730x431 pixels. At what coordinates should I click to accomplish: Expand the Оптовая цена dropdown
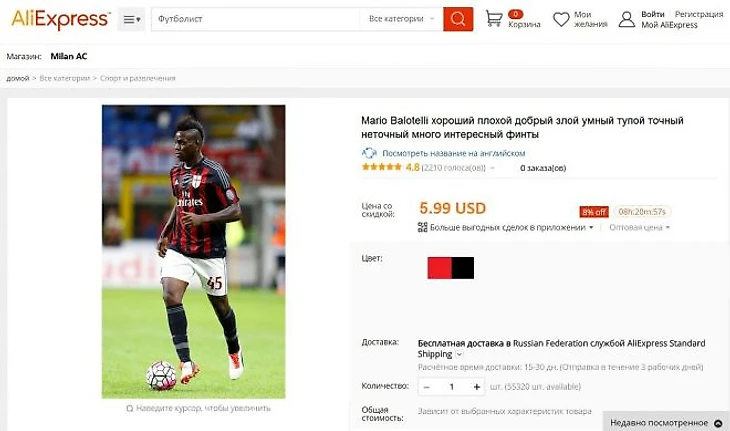pyautogui.click(x=639, y=228)
